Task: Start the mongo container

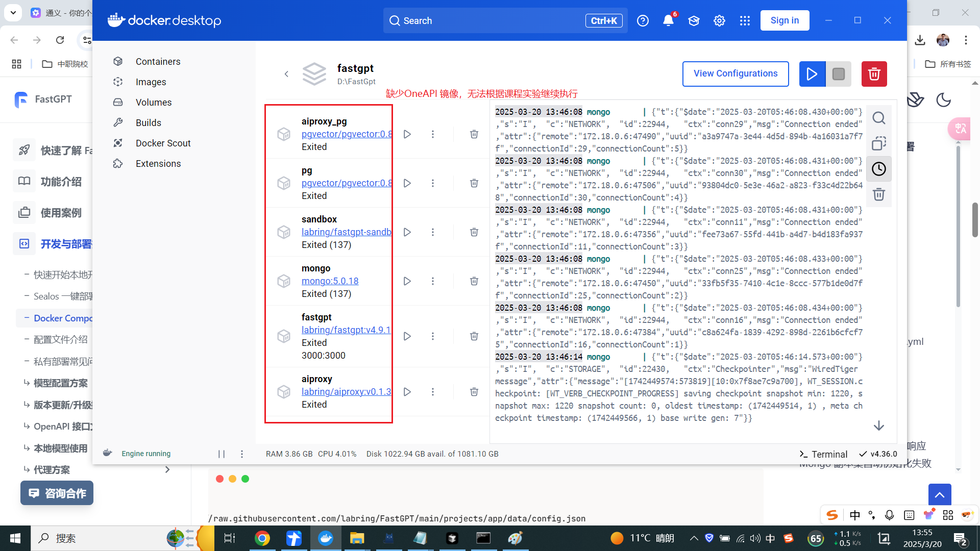Action: coord(407,281)
